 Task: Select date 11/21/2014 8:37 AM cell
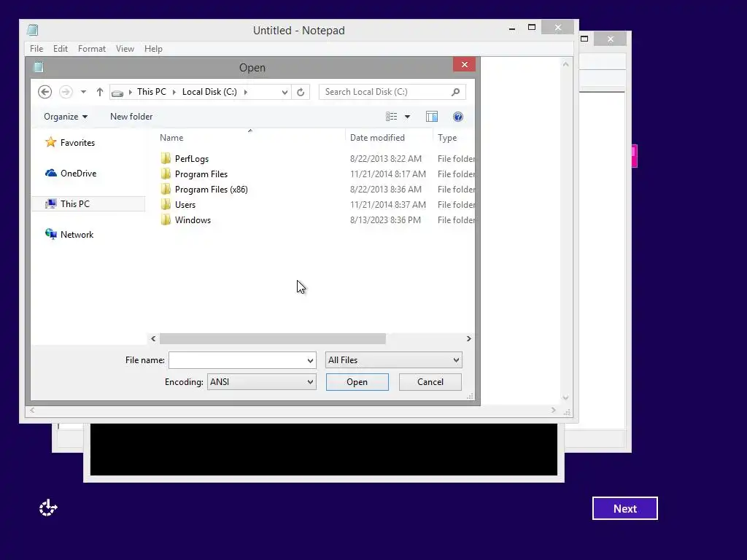[x=388, y=205]
